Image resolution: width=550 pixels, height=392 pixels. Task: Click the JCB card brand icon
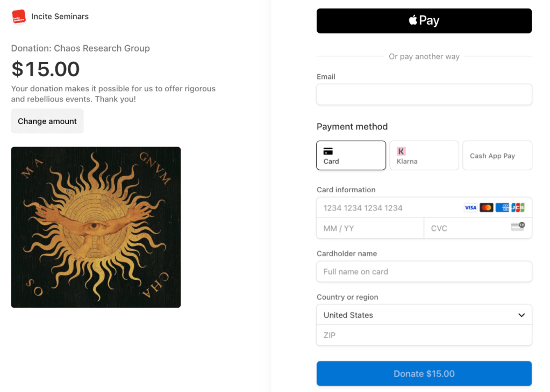click(518, 208)
